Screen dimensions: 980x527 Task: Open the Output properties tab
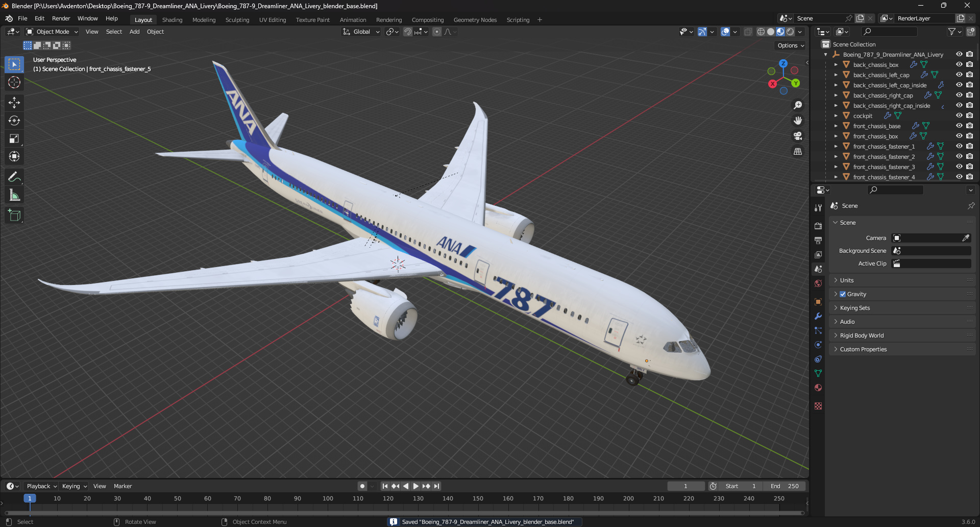(818, 241)
